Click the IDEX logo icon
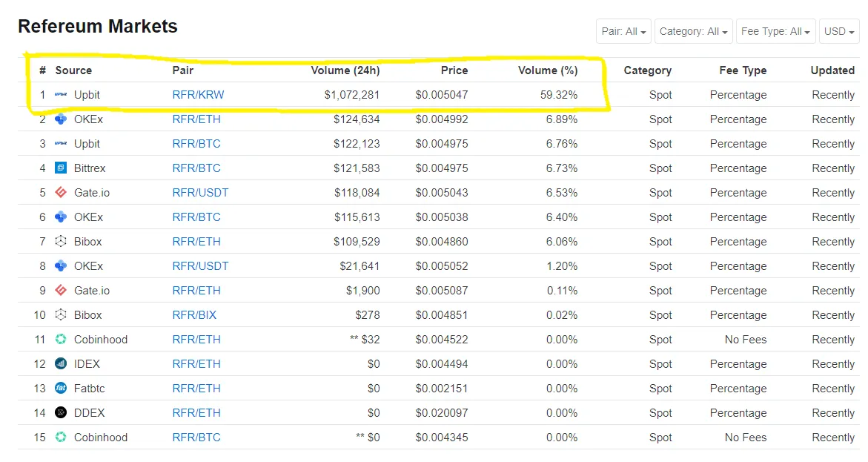Image resolution: width=868 pixels, height=462 pixels. (x=61, y=364)
